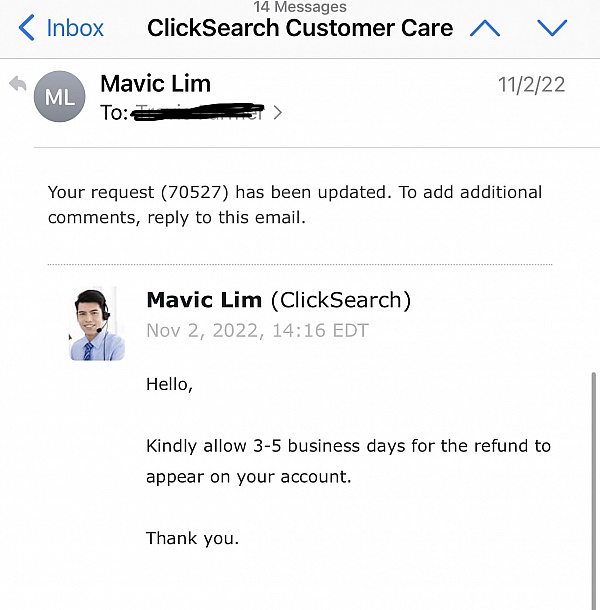Click the Thank you closing line
Screen dimensions: 600x610
(192, 538)
